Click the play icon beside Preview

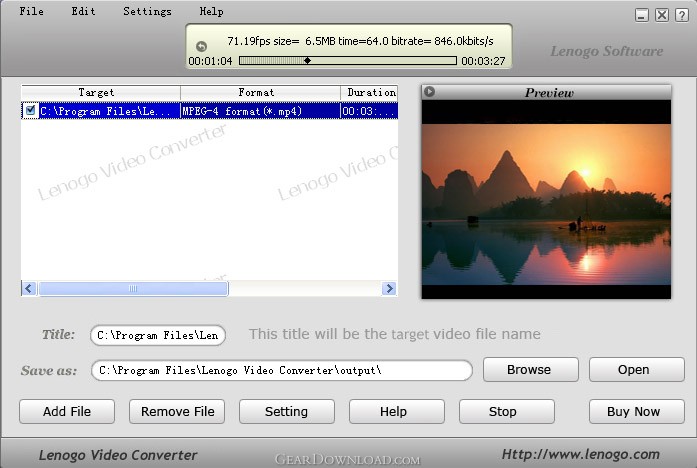429,92
